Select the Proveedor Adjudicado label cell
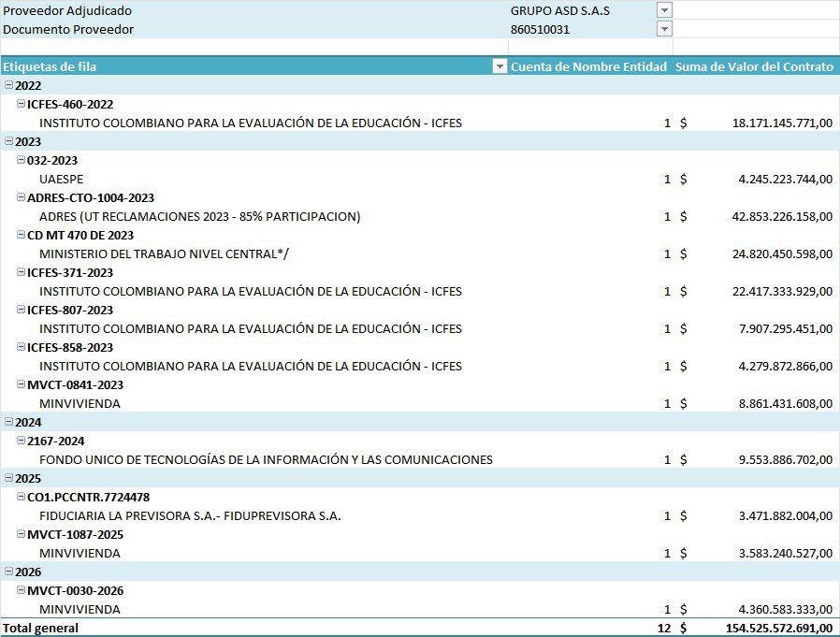Screen dimensions: 840x637 click(x=254, y=10)
